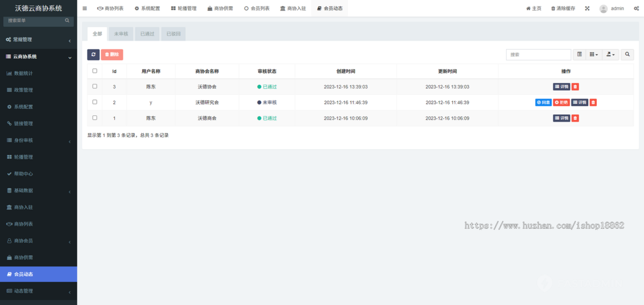Delete row with Id 3 via trash icon

(x=575, y=87)
